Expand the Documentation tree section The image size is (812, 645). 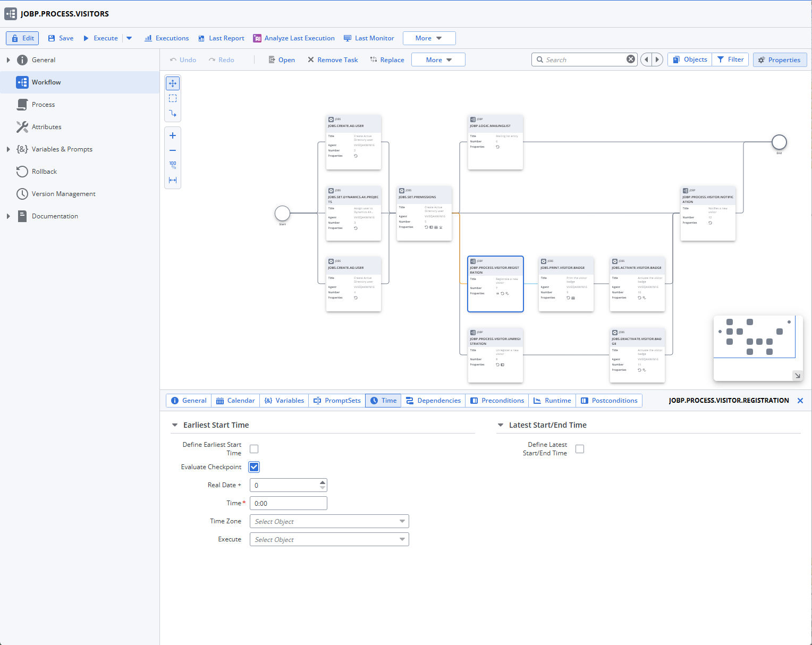pyautogui.click(x=8, y=216)
